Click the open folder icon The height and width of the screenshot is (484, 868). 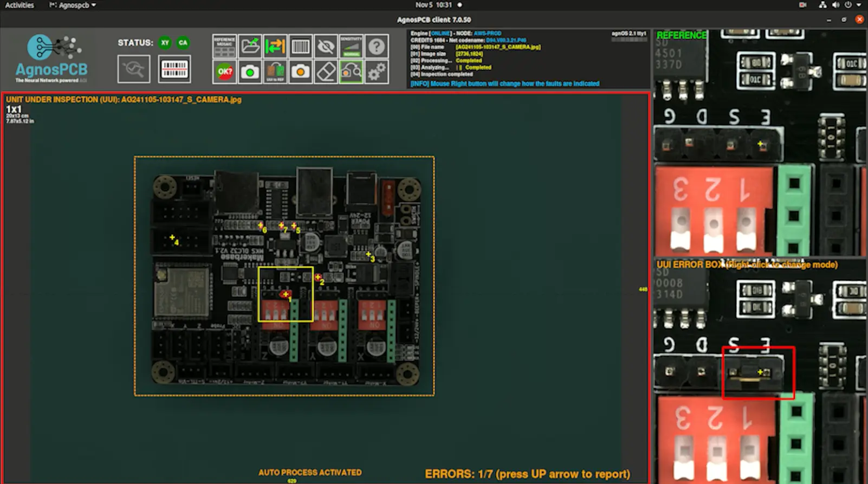tap(250, 47)
